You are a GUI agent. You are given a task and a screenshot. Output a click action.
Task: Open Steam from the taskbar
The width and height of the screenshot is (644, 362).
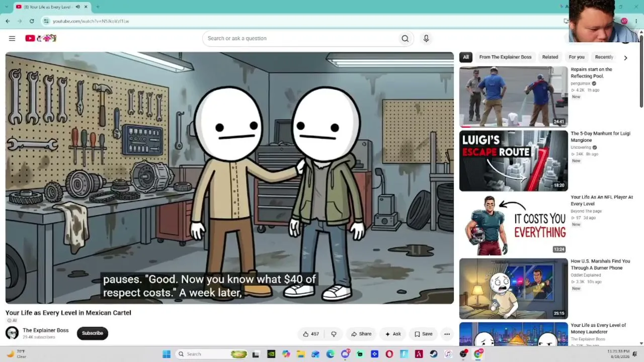pos(434,354)
